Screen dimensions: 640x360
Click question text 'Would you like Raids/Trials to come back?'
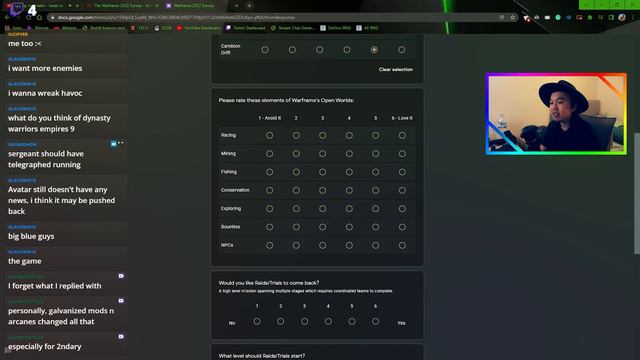click(269, 282)
